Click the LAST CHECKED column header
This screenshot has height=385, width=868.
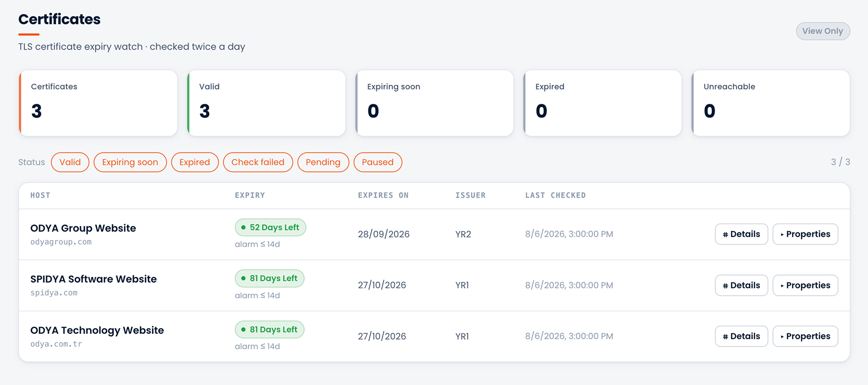click(556, 195)
